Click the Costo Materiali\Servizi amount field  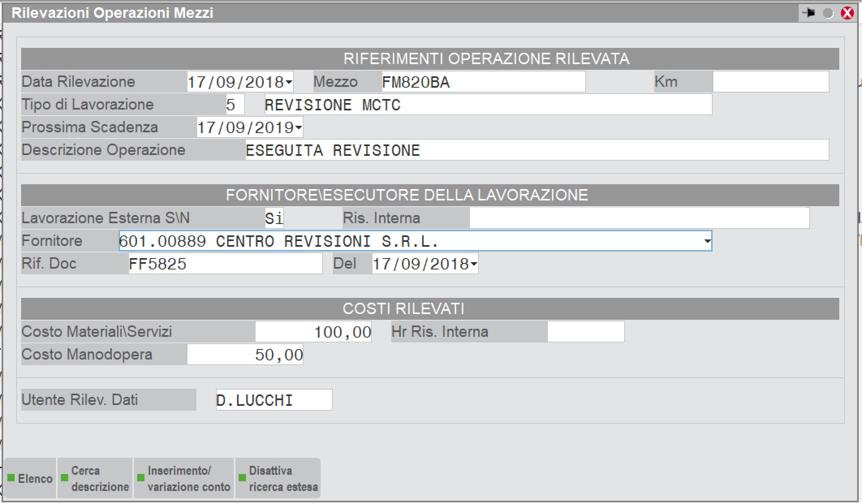click(313, 332)
